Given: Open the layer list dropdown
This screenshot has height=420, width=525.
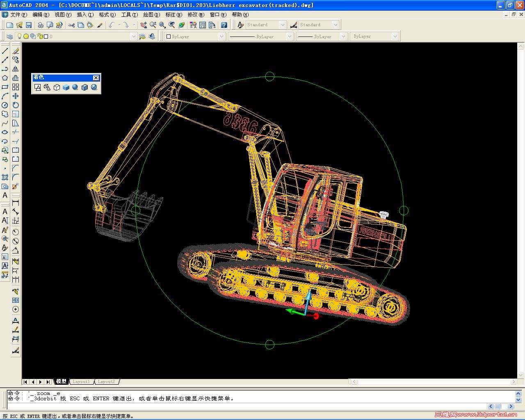Looking at the screenshot, I should coord(133,37).
